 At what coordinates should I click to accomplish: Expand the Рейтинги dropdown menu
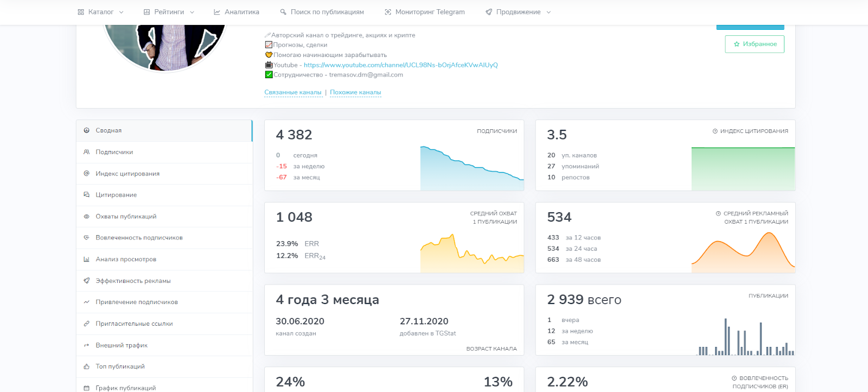pyautogui.click(x=169, y=12)
